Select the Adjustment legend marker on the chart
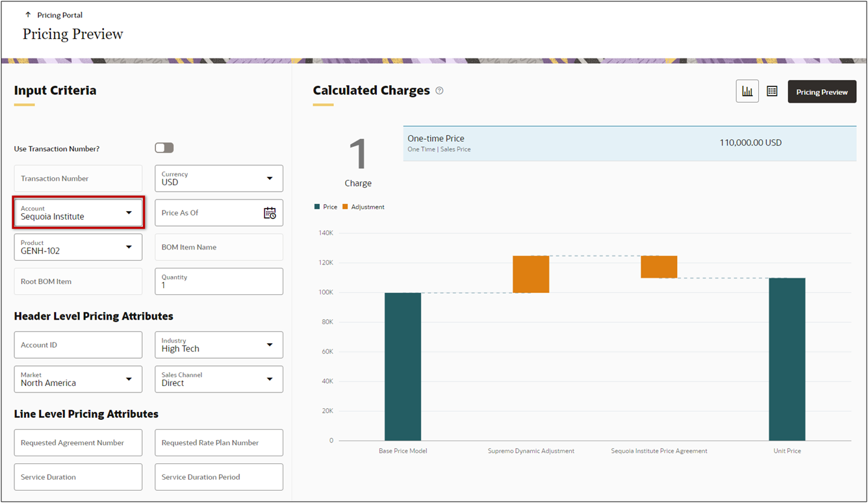This screenshot has height=503, width=868. click(x=345, y=206)
